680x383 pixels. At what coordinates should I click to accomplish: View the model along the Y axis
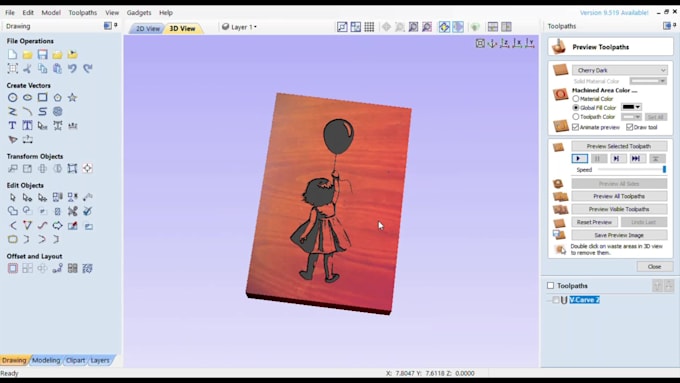(530, 43)
